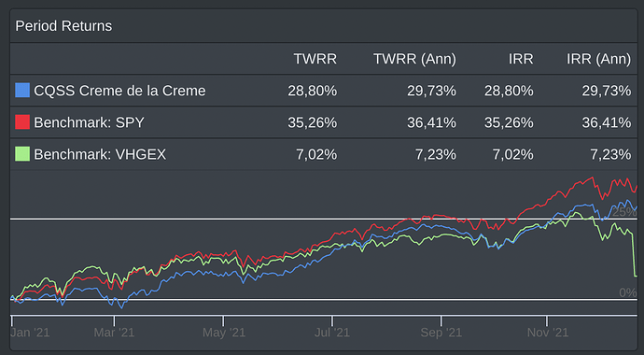Click the Jan '21 timeline marker

[x=30, y=332]
